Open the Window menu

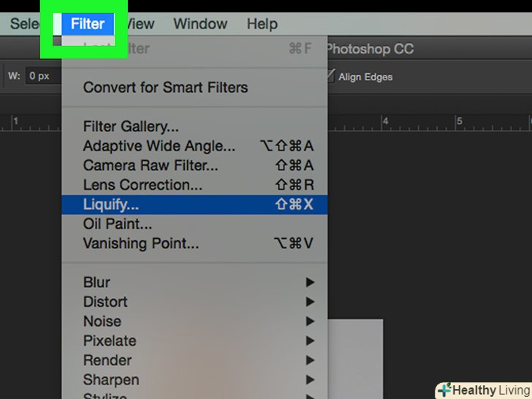199,24
